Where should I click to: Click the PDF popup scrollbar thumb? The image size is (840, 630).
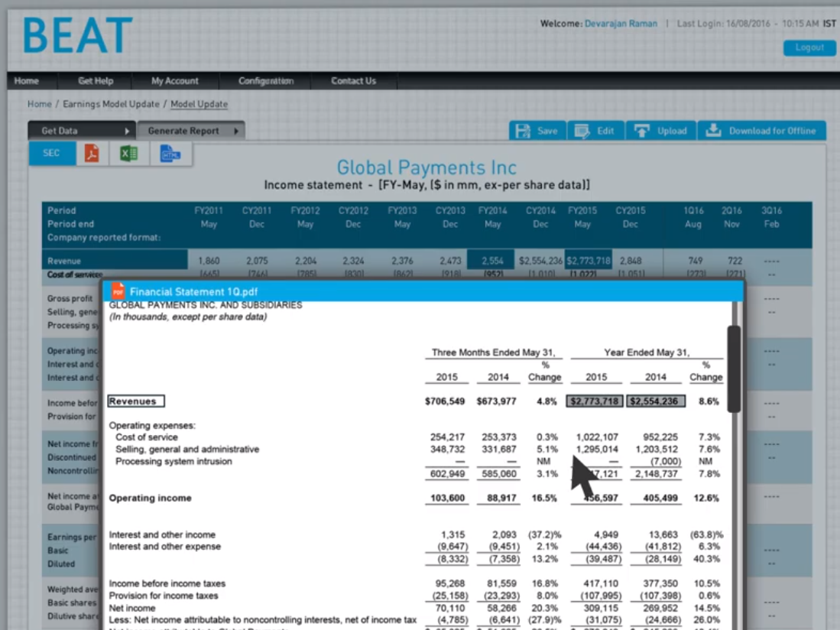coord(734,369)
